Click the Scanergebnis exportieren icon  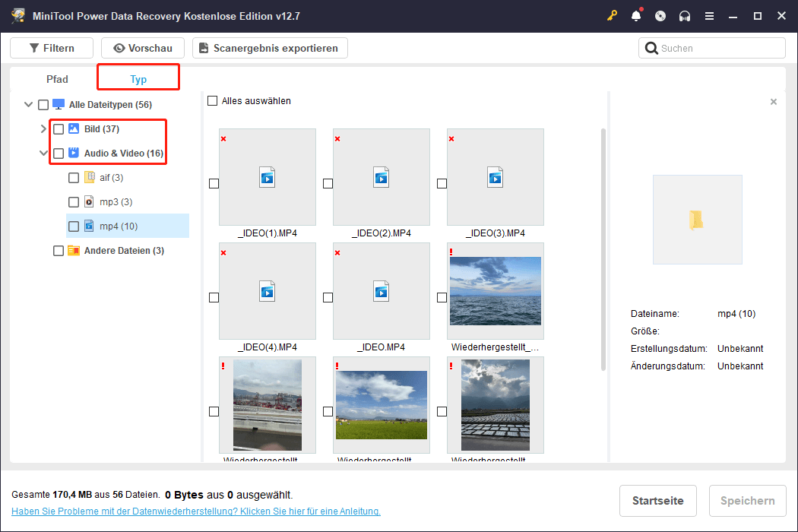pos(204,48)
